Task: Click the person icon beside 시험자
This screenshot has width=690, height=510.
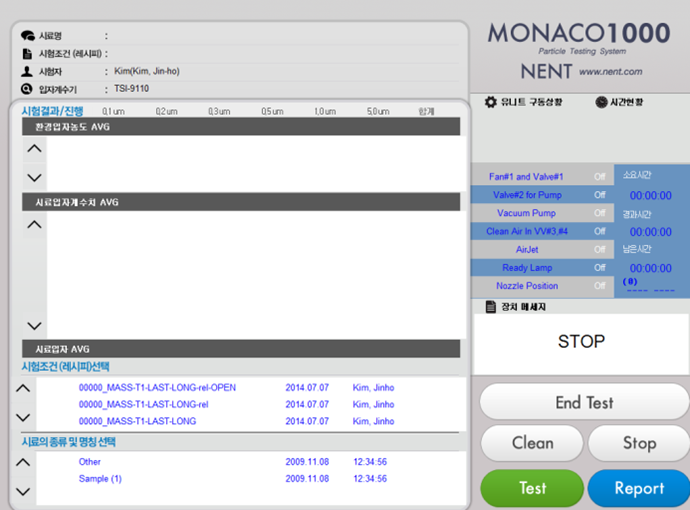Action: click(27, 72)
